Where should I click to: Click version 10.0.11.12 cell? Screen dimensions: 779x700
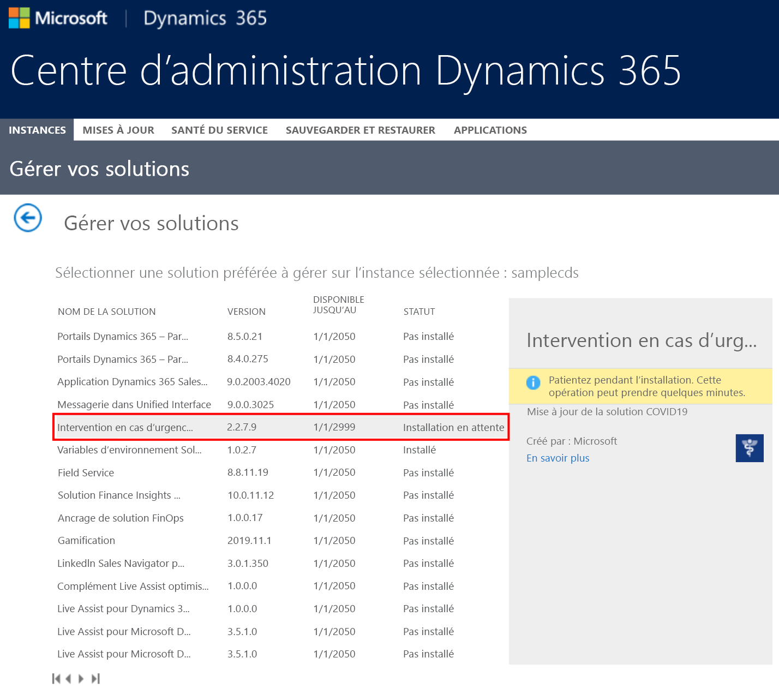point(251,495)
